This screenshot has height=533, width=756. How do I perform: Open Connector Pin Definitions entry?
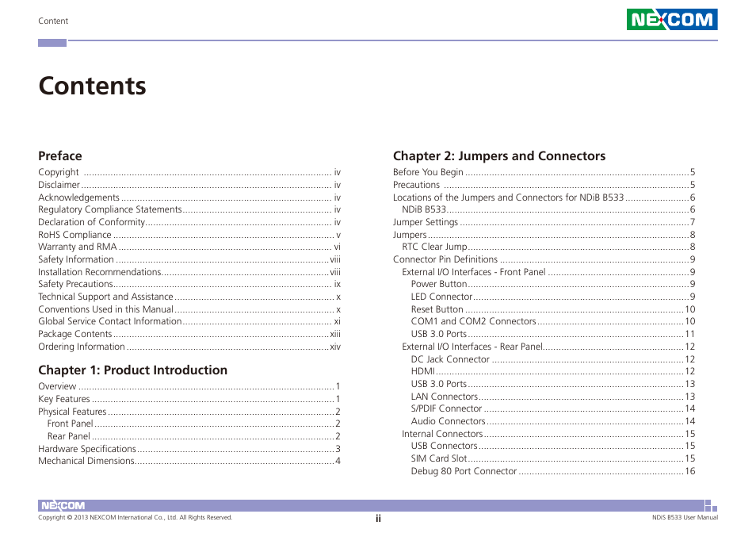[x=544, y=259]
